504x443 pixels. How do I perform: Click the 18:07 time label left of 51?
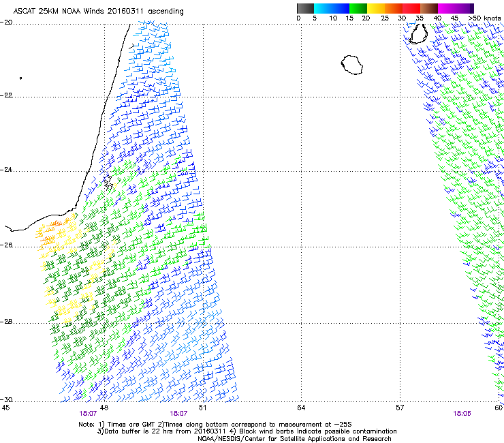coord(178,414)
